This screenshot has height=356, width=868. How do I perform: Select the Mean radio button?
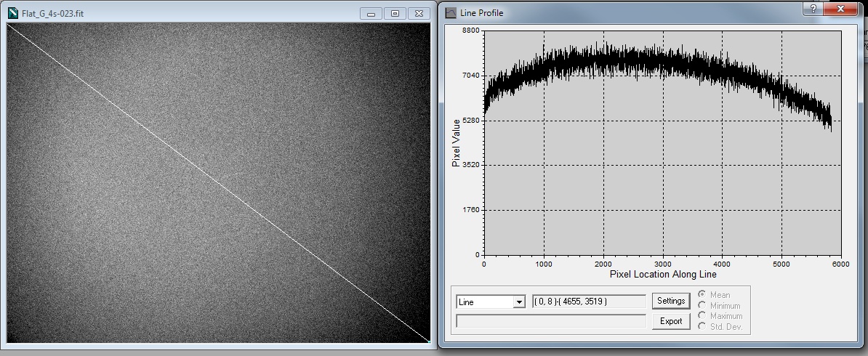coord(702,295)
